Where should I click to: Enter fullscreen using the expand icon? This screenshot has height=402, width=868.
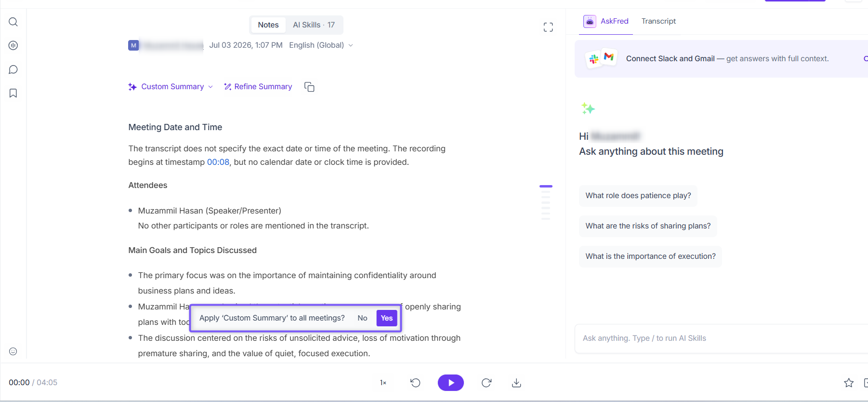tap(548, 27)
